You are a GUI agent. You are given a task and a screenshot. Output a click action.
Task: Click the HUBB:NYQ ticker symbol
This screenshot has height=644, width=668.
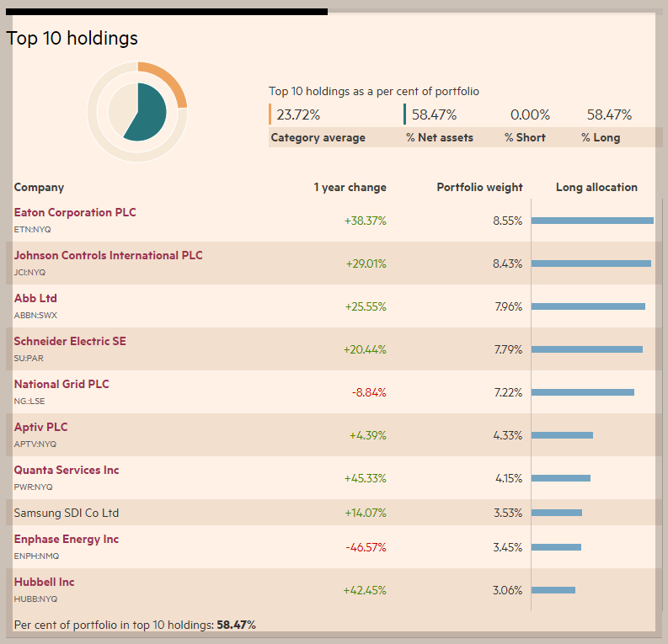click(35, 599)
